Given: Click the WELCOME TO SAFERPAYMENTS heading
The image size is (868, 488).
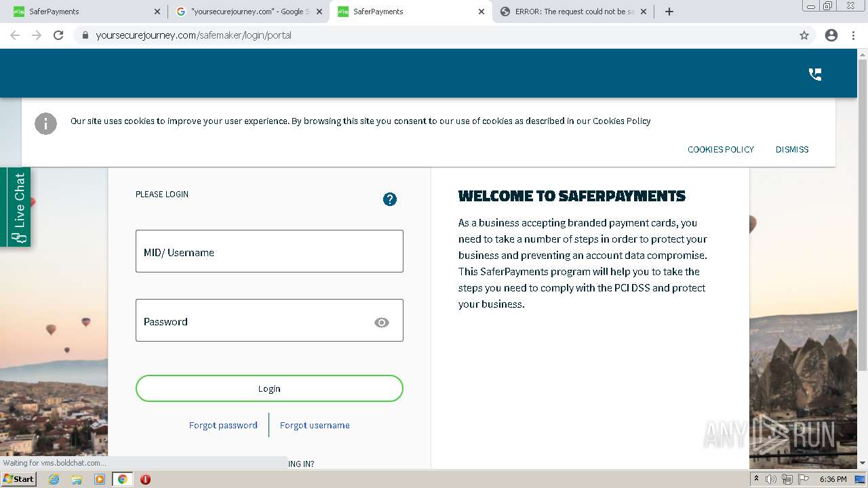Looking at the screenshot, I should pos(572,197).
